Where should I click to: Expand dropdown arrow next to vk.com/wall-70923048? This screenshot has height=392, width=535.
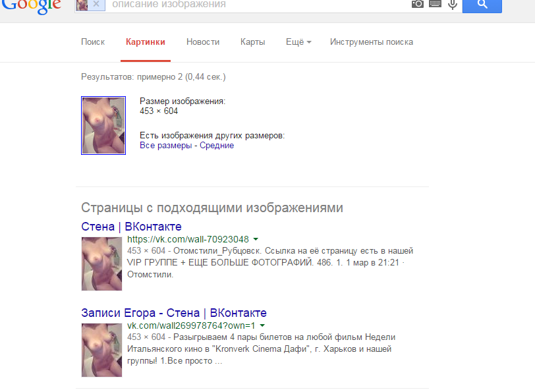pos(256,239)
